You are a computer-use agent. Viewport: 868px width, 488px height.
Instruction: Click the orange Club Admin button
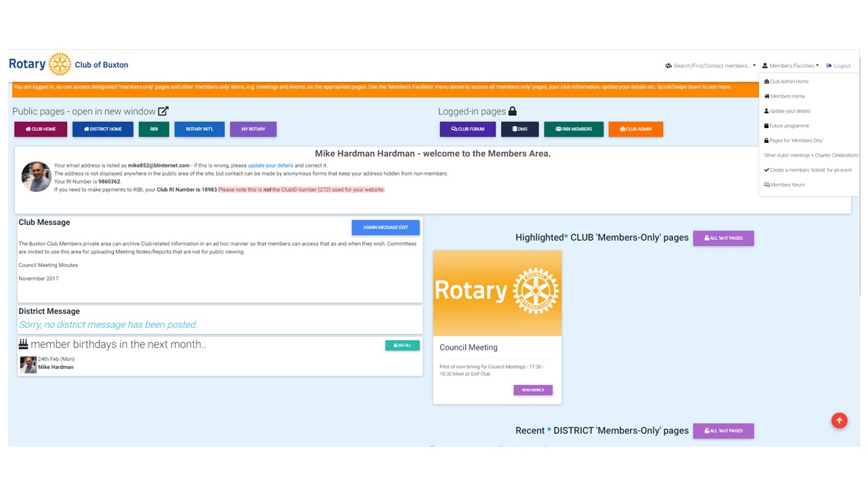[635, 129]
